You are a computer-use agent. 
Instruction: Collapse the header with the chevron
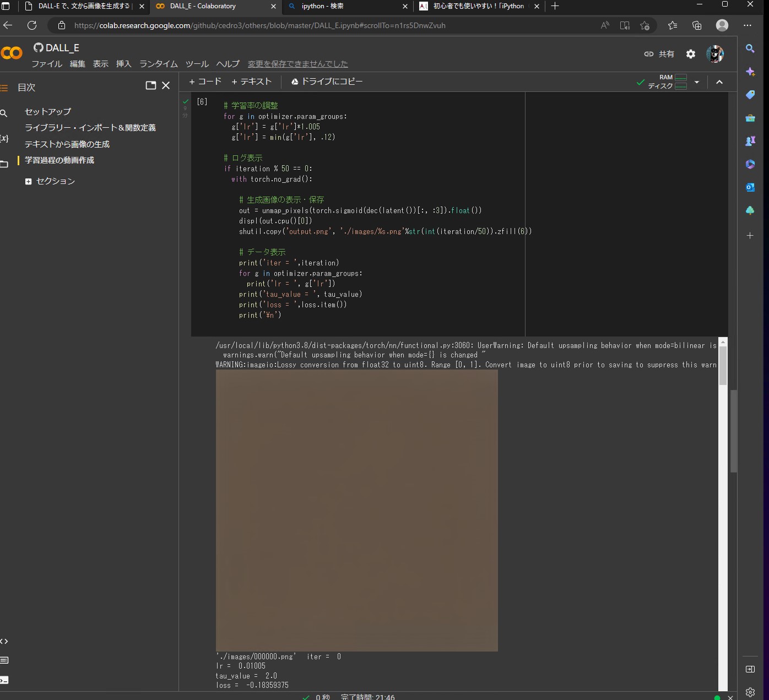719,82
